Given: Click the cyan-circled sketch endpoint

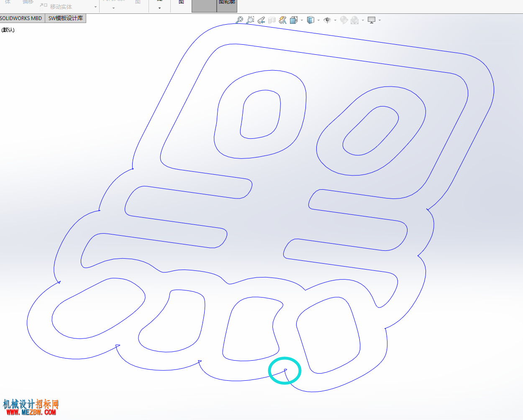Looking at the screenshot, I should tap(286, 370).
